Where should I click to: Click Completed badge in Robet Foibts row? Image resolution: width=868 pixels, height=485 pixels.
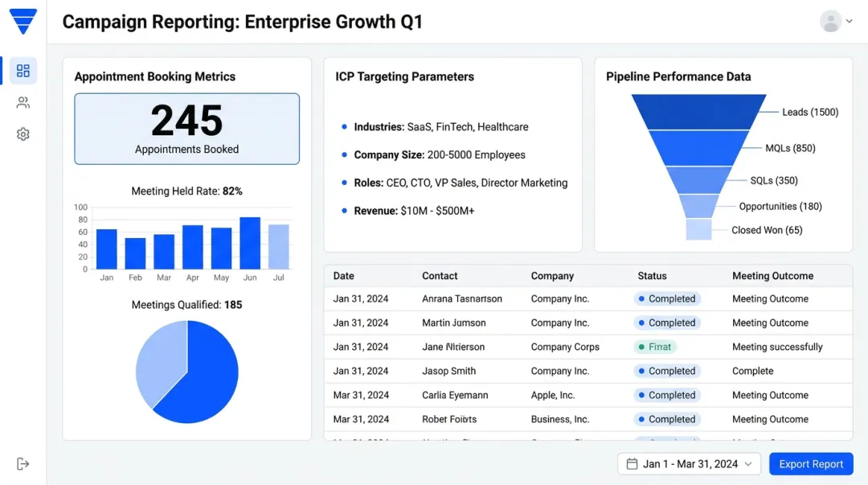pos(667,419)
